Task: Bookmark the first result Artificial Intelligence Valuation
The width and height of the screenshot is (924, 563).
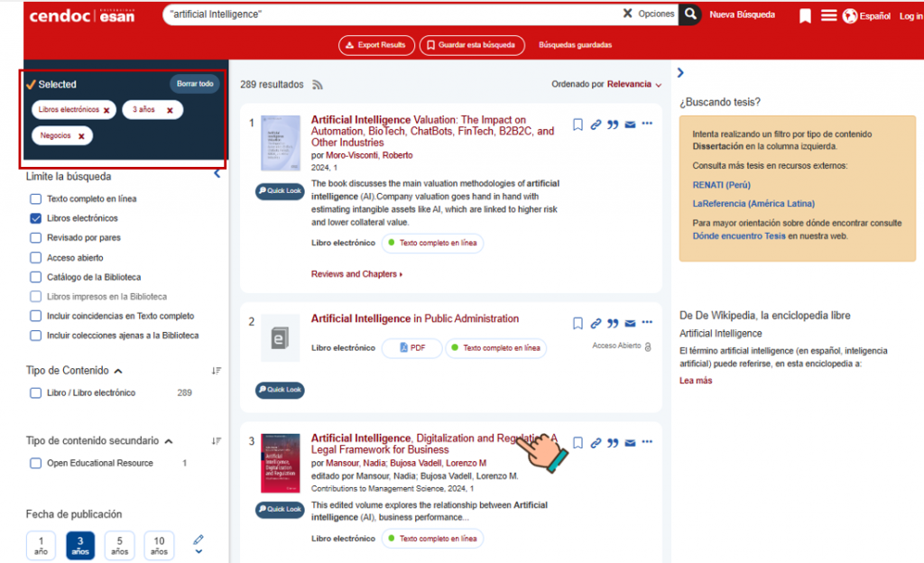Action: pyautogui.click(x=577, y=125)
